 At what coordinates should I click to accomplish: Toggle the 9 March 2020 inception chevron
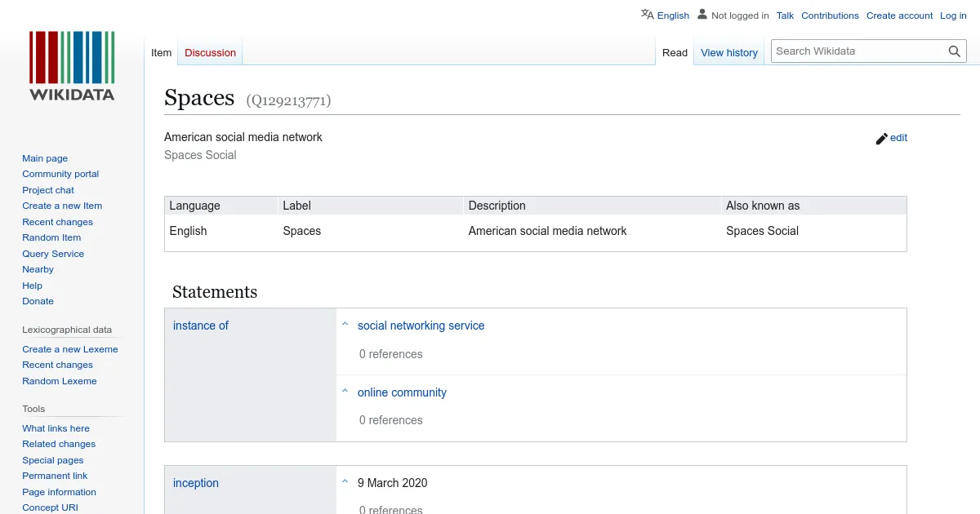click(345, 482)
